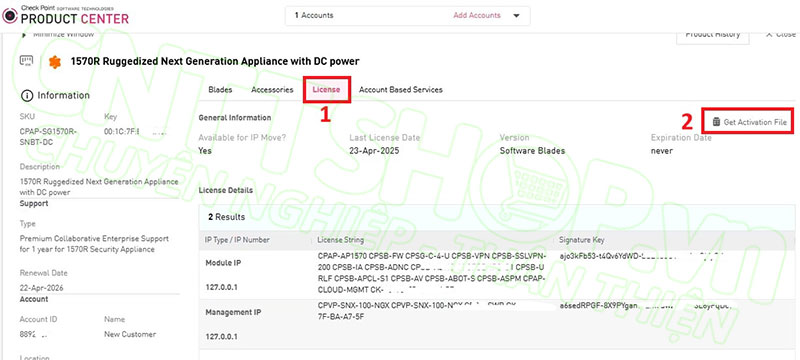This screenshot has height=360, width=800.
Task: Open the Blades tab
Action: 220,90
